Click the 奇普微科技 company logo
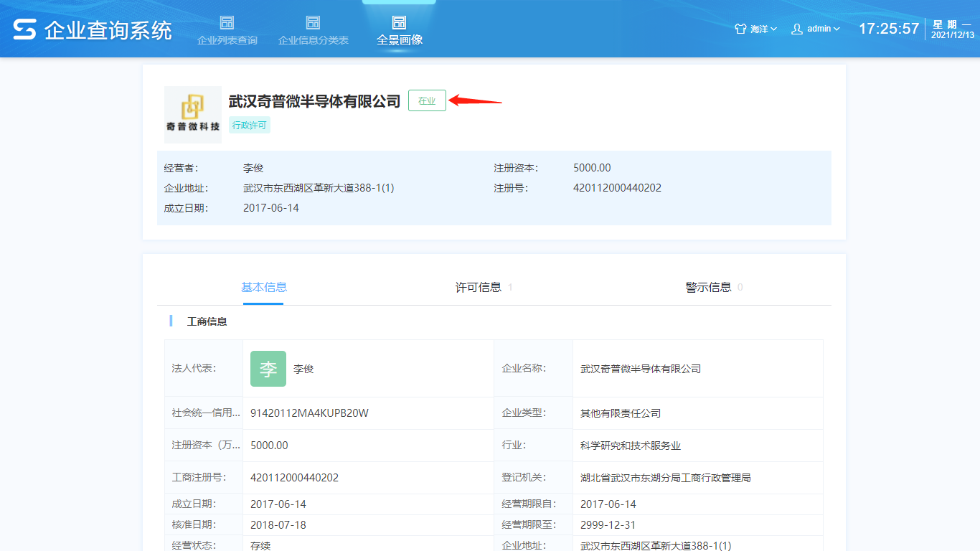980x551 pixels. (192, 114)
